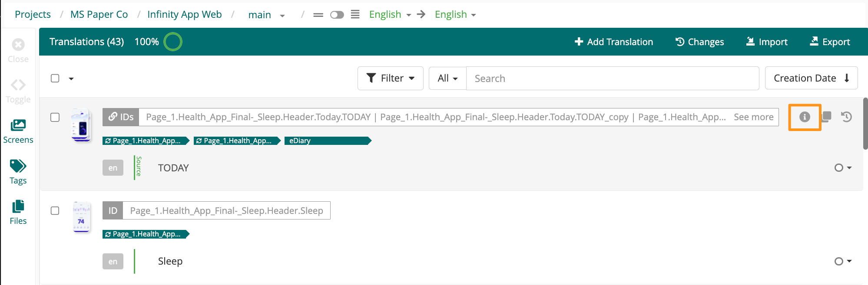Open history icon for TODAY translation
This screenshot has width=868, height=285.
click(846, 117)
